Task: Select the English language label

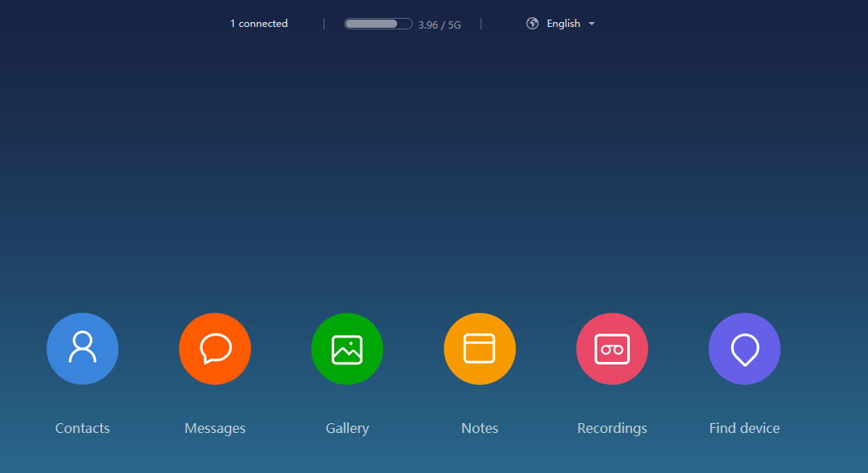Action: point(563,24)
